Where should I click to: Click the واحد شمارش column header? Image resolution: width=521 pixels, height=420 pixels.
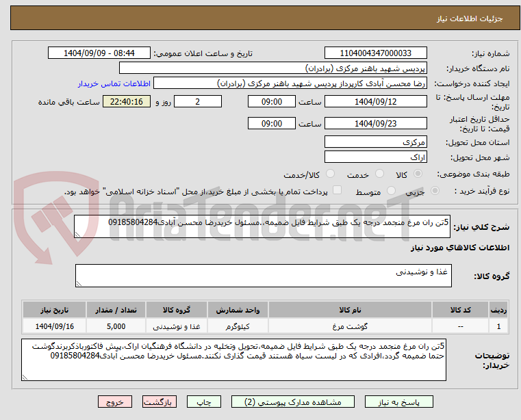coord(238,310)
